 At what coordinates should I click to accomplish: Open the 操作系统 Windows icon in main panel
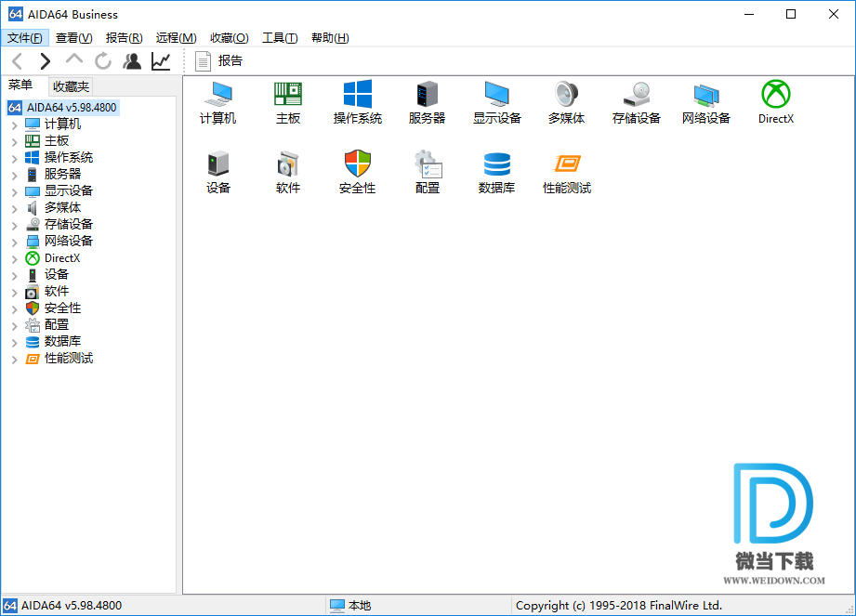358,102
